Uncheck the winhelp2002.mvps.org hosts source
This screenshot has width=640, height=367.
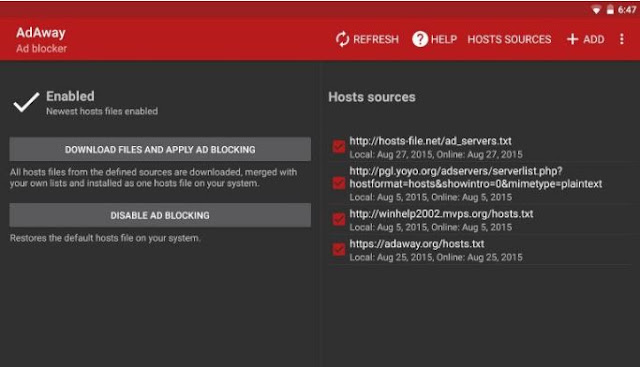(x=339, y=219)
